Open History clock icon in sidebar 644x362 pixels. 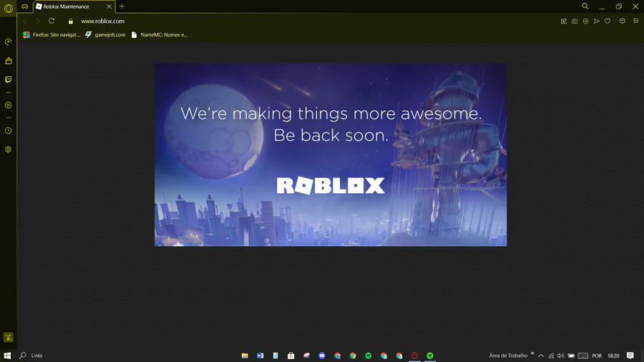click(x=8, y=130)
